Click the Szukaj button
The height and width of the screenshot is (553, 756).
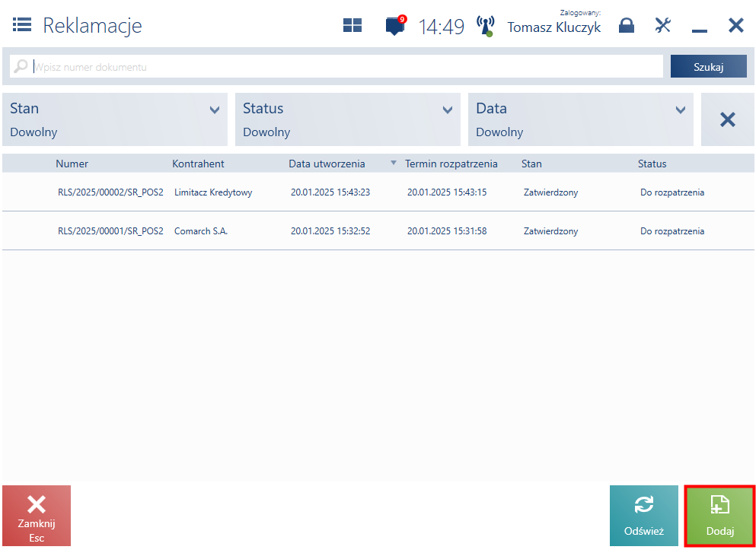click(708, 66)
